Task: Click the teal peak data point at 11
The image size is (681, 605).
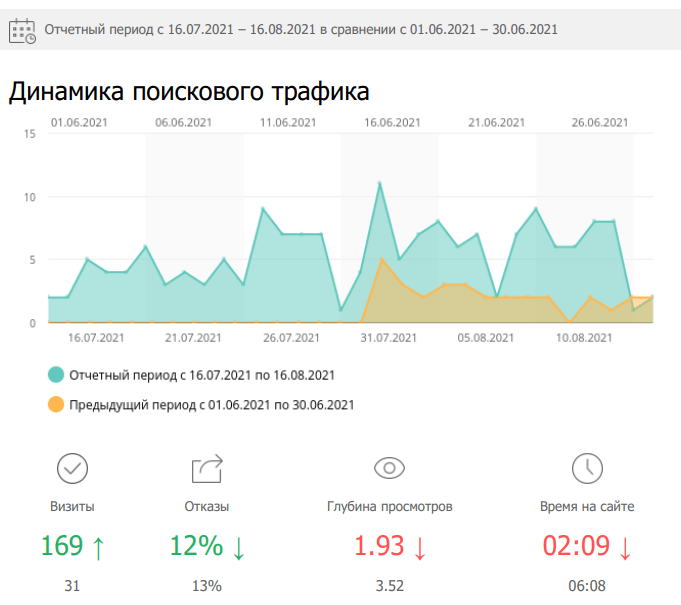Action: [x=379, y=183]
